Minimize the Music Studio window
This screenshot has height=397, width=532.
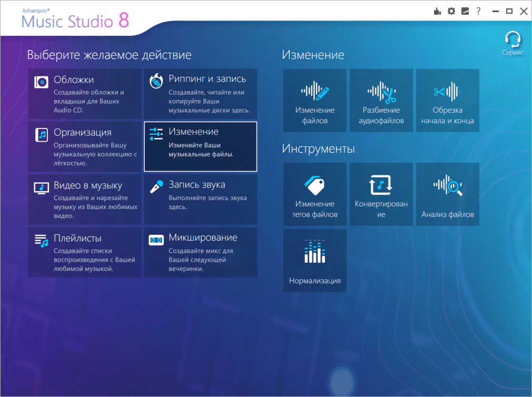point(496,11)
